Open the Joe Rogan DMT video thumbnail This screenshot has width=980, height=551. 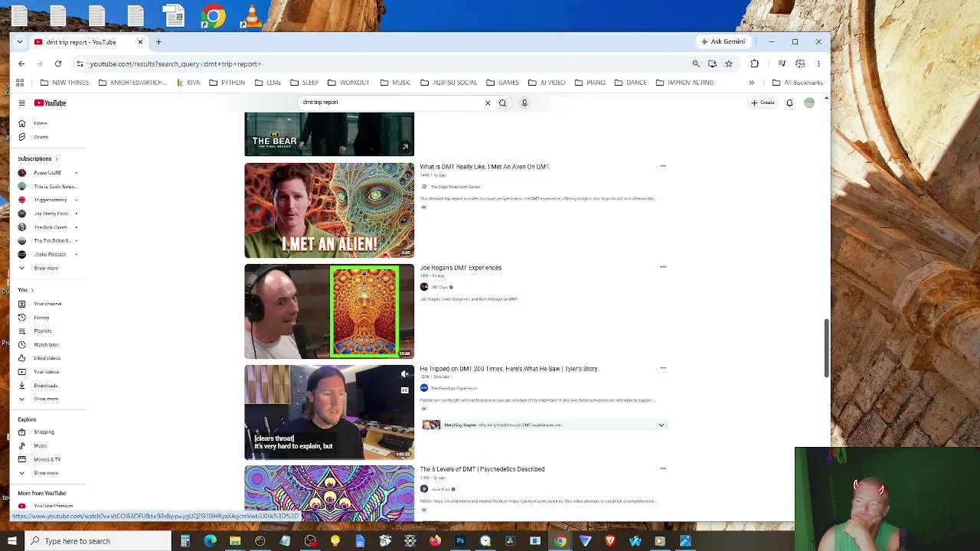329,311
